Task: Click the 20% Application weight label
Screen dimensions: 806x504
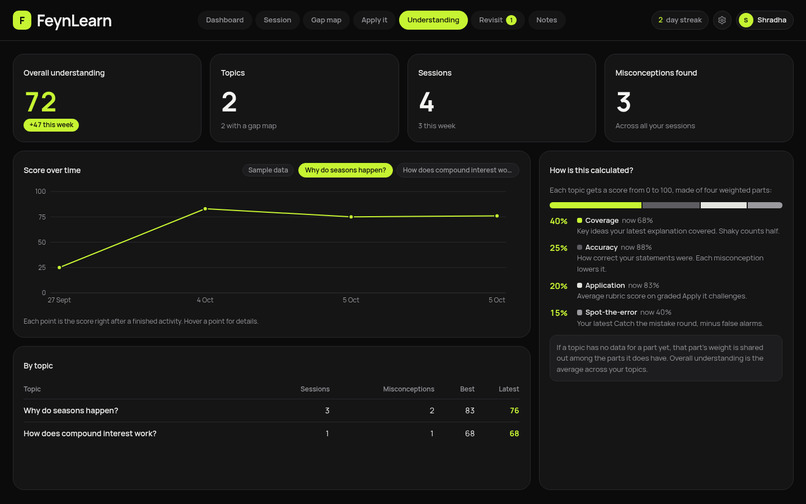Action: (558, 286)
